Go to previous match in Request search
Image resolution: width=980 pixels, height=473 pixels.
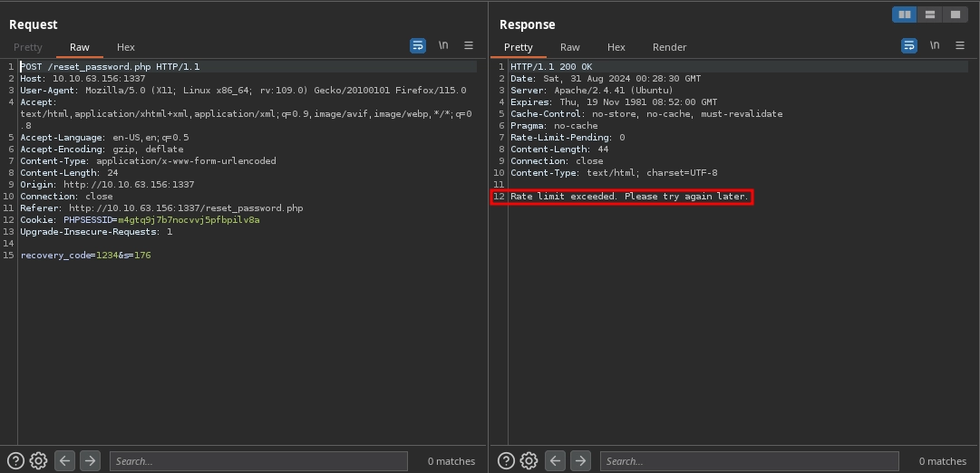pos(65,460)
